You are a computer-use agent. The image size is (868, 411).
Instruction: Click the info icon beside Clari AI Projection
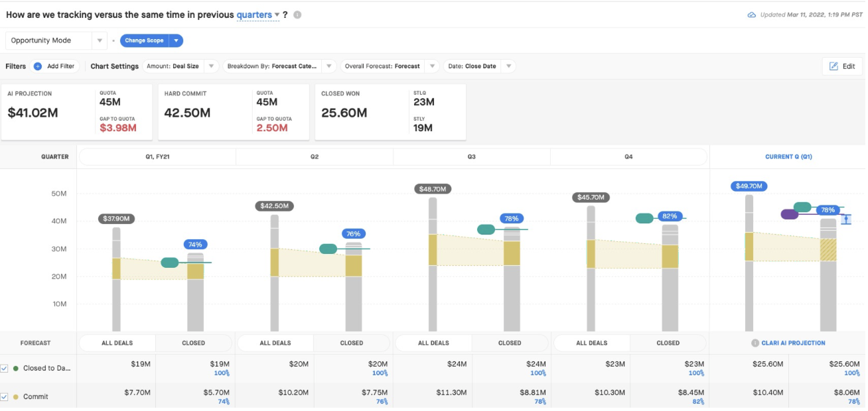tap(755, 343)
